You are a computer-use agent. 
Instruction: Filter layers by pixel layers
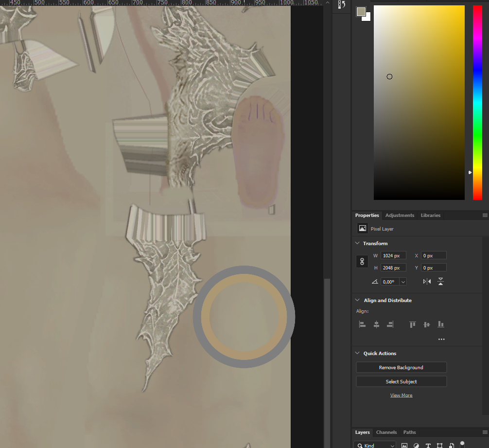click(x=404, y=445)
